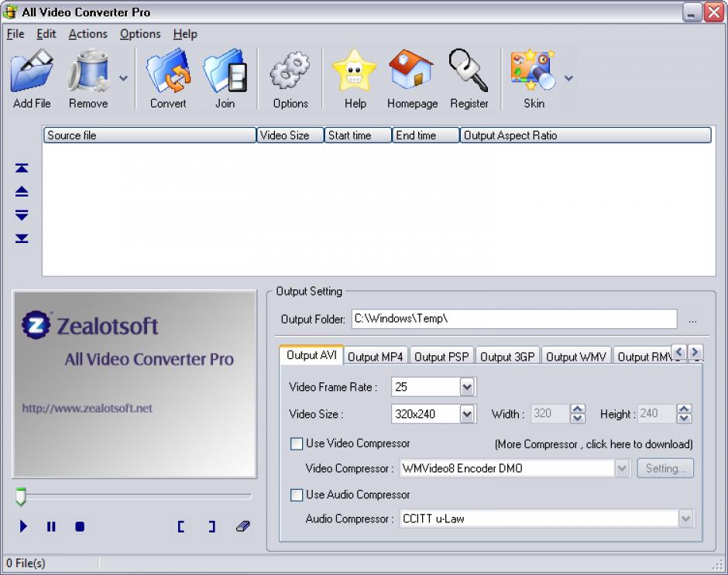The height and width of the screenshot is (575, 728).
Task: Click the preview seek slider thumb
Action: pos(20,497)
